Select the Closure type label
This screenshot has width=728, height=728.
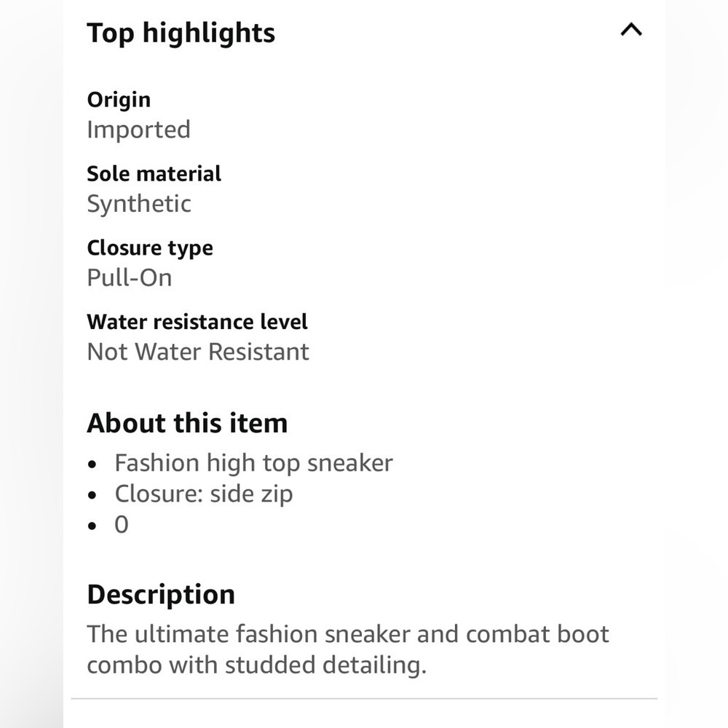pyautogui.click(x=150, y=248)
